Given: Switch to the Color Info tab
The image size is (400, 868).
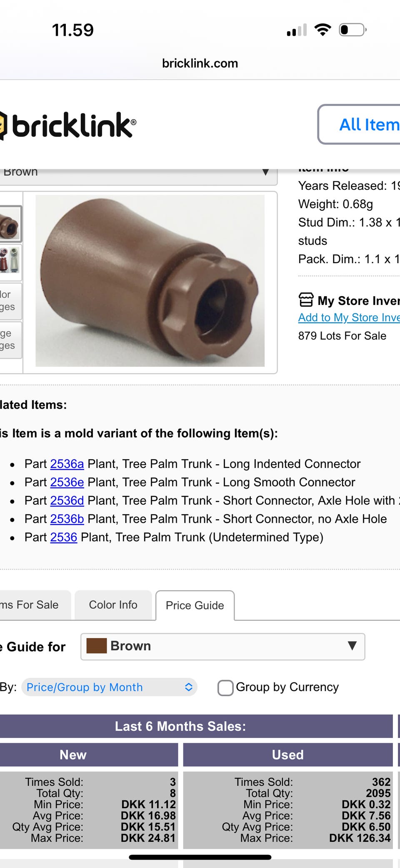Looking at the screenshot, I should (113, 605).
